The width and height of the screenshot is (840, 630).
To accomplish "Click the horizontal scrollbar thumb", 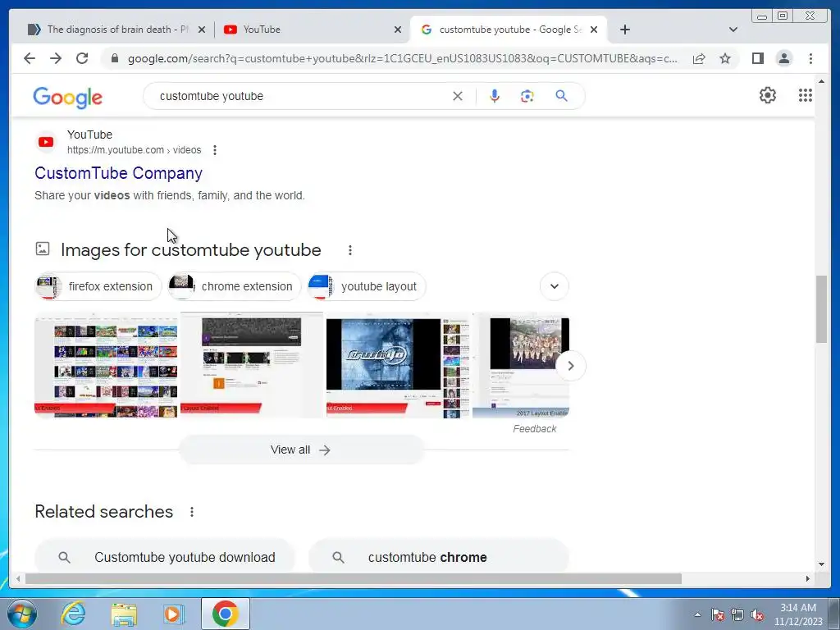I will tap(354, 578).
